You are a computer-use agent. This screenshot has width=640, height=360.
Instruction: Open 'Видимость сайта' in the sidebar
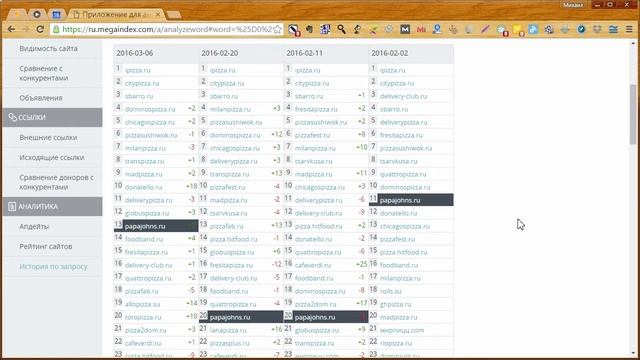pyautogui.click(x=48, y=49)
